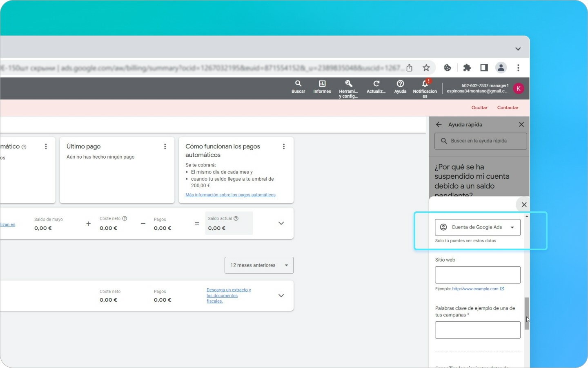Open Descarga un extracto y documentos fiscales
Viewport: 588px width, 368px height.
coord(229,296)
